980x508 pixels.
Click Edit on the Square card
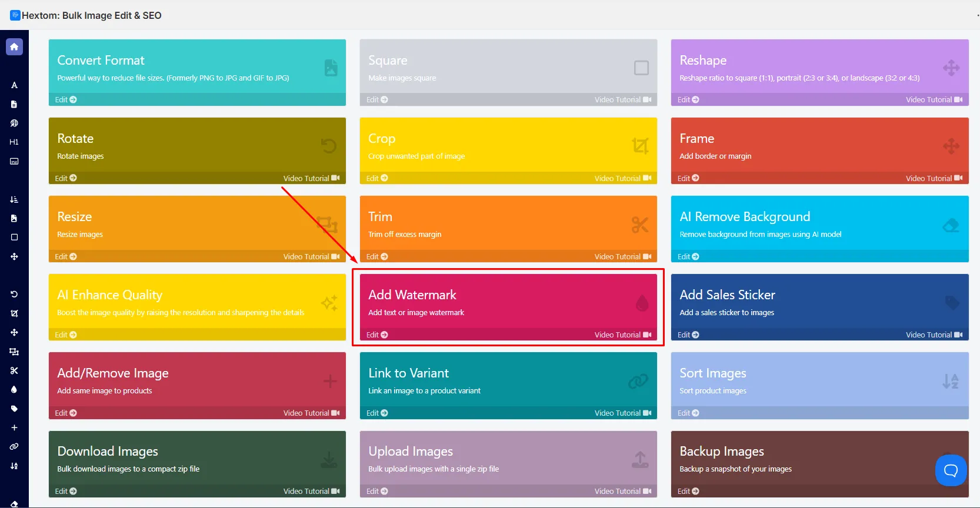(377, 100)
